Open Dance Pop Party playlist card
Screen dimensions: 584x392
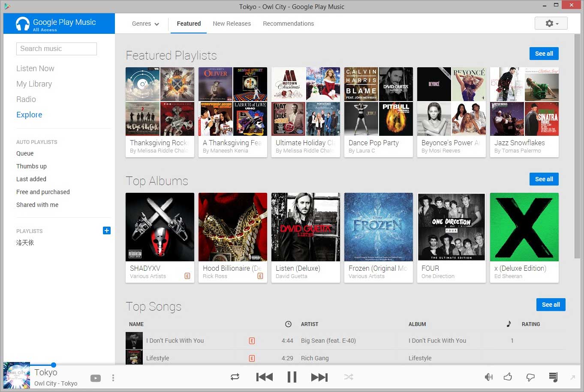[379, 112]
